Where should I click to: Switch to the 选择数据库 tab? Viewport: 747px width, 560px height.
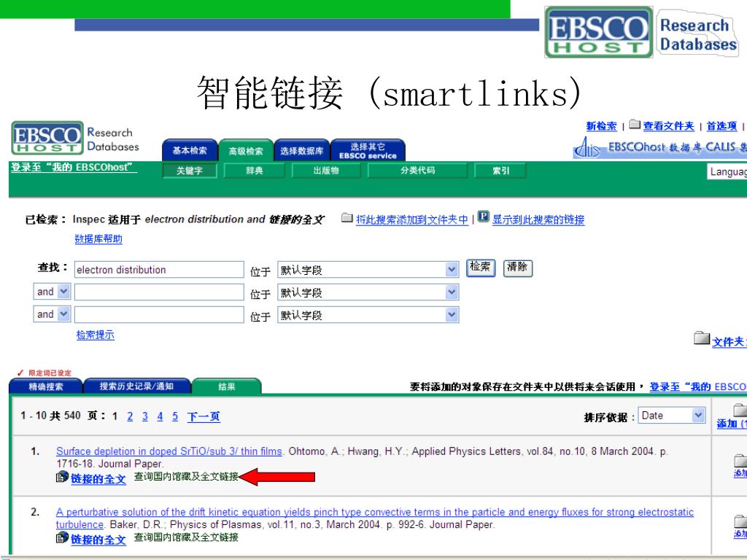click(x=301, y=151)
